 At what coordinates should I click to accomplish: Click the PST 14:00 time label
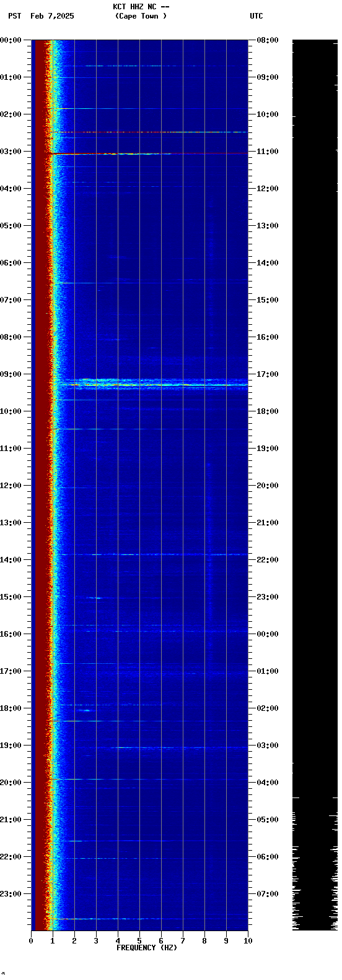coord(11,560)
